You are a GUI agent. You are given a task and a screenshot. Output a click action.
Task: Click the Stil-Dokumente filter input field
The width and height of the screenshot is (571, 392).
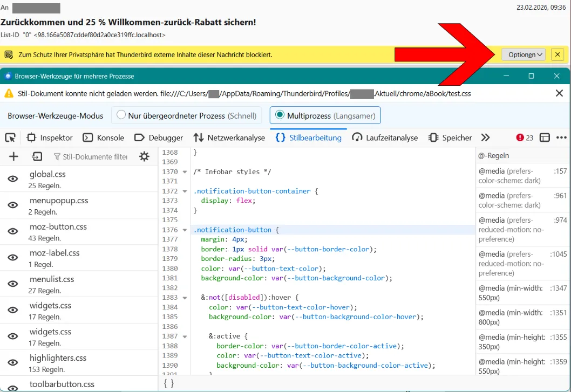click(x=94, y=156)
